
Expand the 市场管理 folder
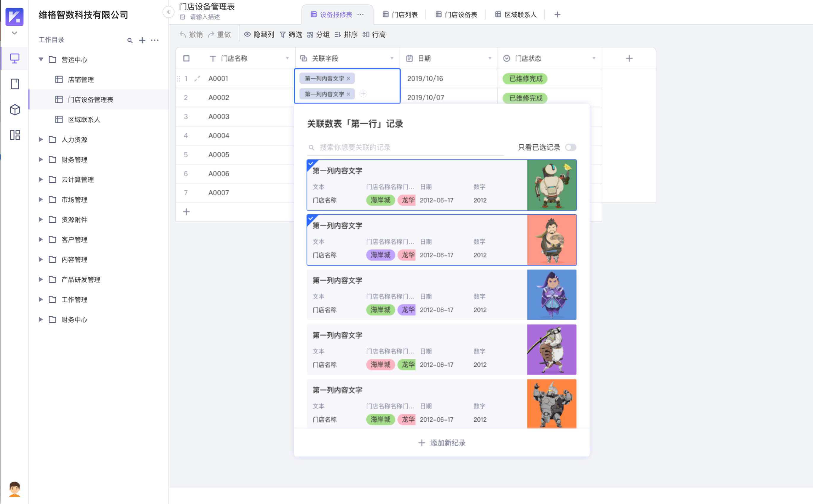pyautogui.click(x=41, y=199)
